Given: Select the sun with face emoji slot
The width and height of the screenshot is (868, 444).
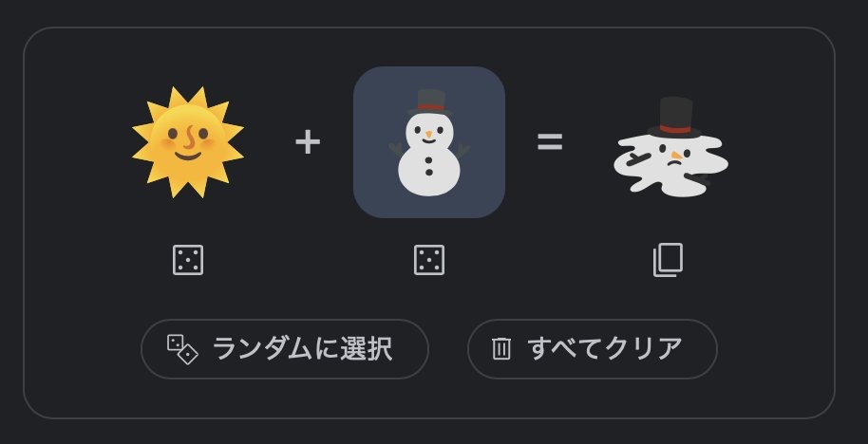Looking at the screenshot, I should (x=188, y=142).
